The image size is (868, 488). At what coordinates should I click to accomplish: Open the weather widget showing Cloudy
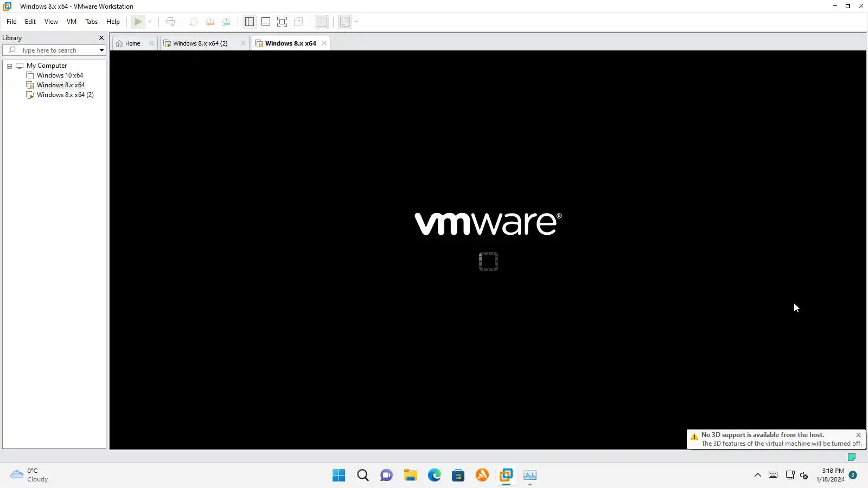pos(30,475)
